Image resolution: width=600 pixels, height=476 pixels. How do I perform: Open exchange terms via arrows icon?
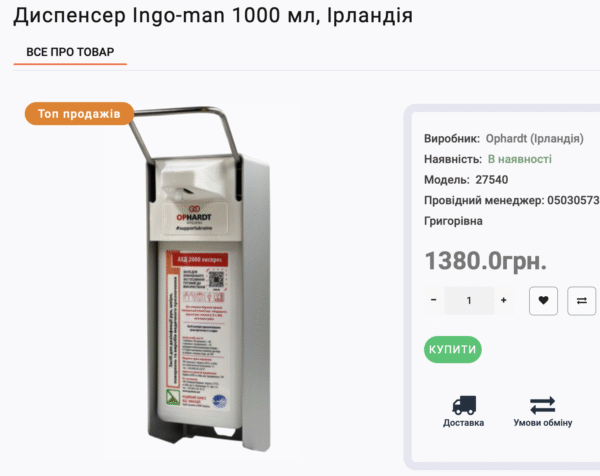[x=543, y=405]
